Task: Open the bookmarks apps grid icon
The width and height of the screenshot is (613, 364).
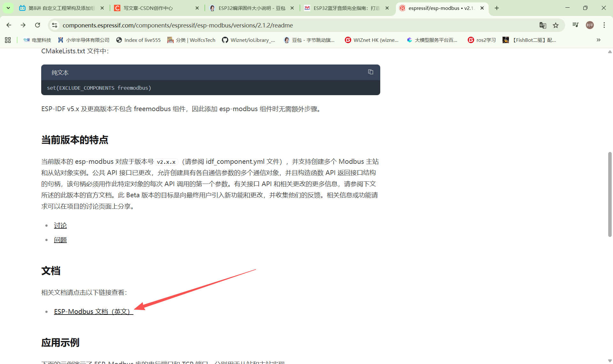Action: pyautogui.click(x=8, y=40)
